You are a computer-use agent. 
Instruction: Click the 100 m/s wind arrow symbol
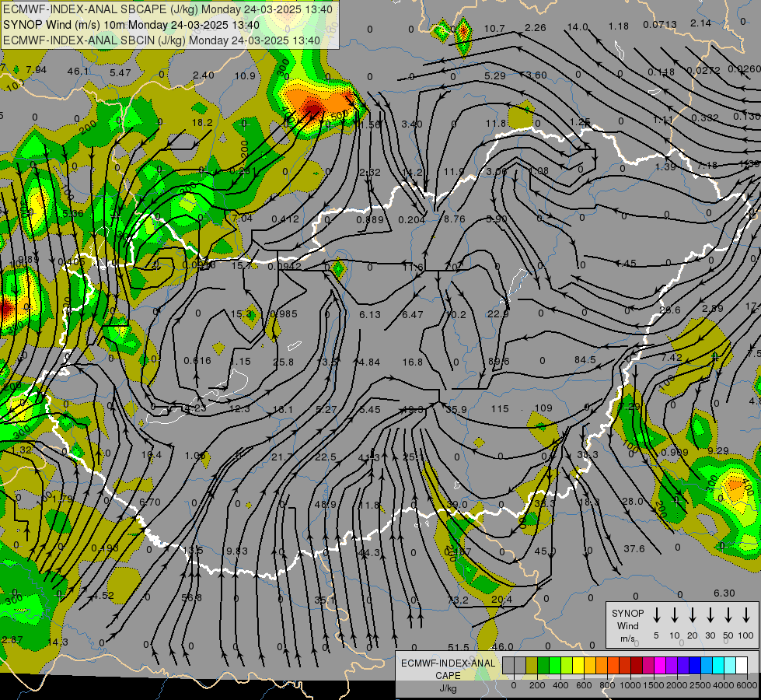(x=746, y=615)
